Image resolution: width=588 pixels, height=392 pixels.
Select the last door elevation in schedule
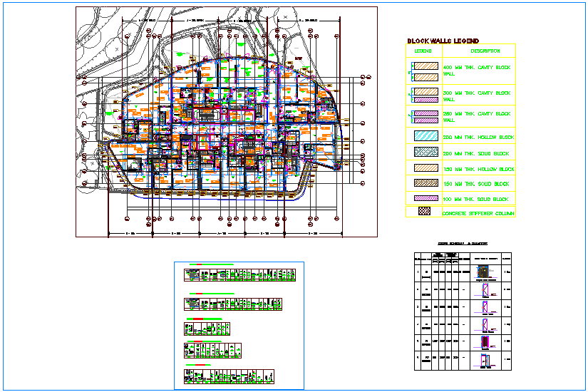(484, 361)
